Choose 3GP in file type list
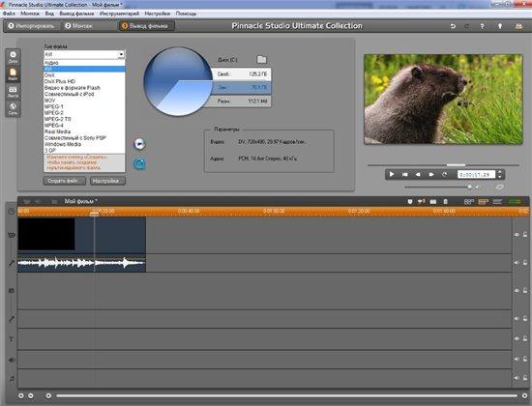532x406 pixels. pos(84,150)
